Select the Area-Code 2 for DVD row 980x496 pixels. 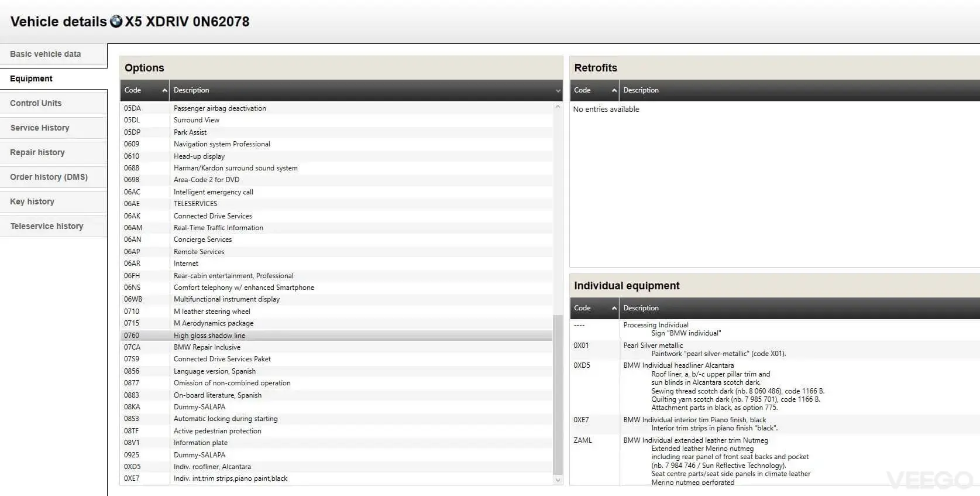(336, 180)
